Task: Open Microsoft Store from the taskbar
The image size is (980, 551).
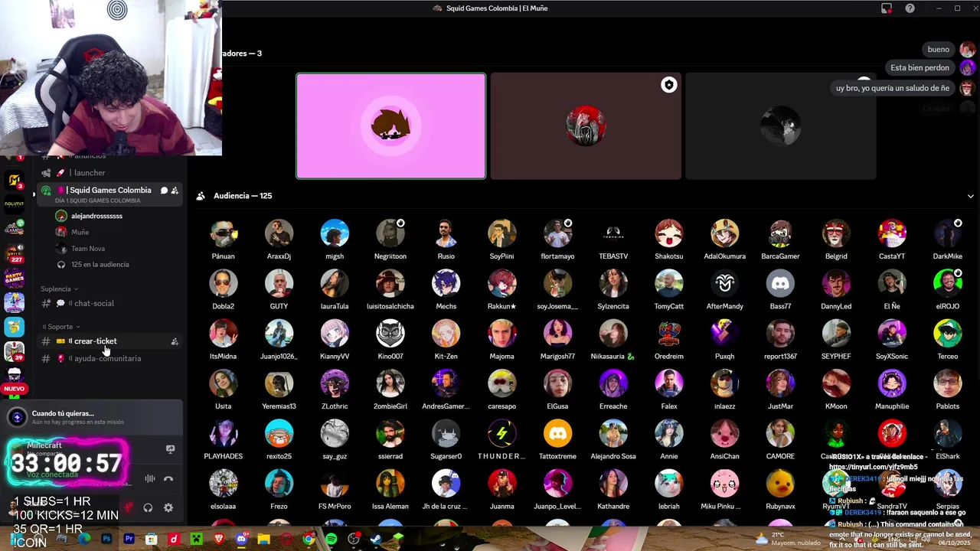Action: [x=152, y=540]
